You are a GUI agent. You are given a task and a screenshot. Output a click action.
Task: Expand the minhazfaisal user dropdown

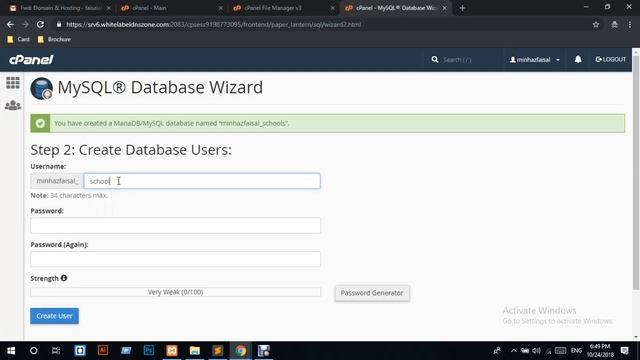pos(535,60)
